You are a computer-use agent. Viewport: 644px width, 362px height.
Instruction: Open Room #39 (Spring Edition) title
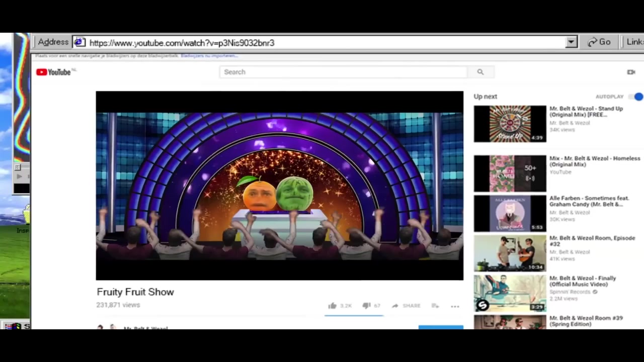pos(586,321)
